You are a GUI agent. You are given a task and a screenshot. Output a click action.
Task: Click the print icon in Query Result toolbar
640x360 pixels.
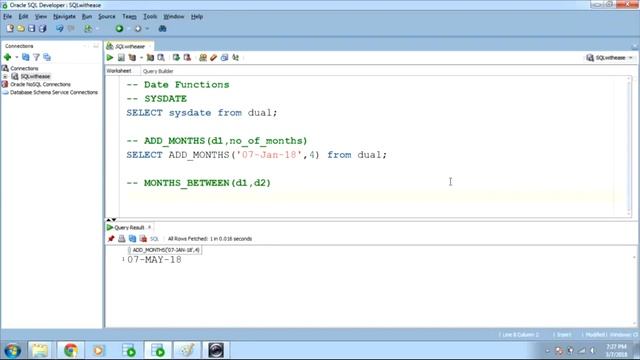122,239
